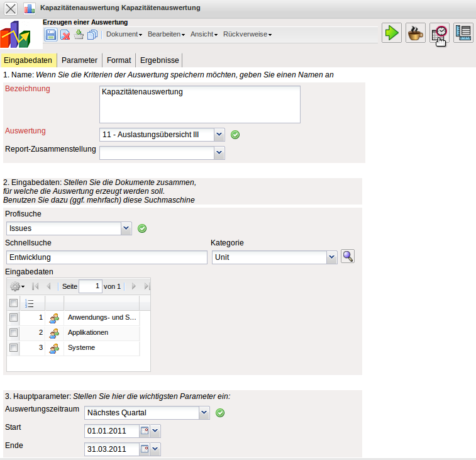The height and width of the screenshot is (460, 476).
Task: Click the unit icon for Applikationen row
Action: pyautogui.click(x=54, y=333)
